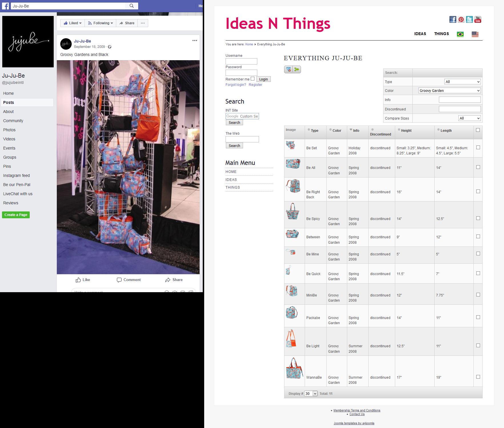Select Posts in Facebook sidebar
504x428 pixels.
(27, 102)
